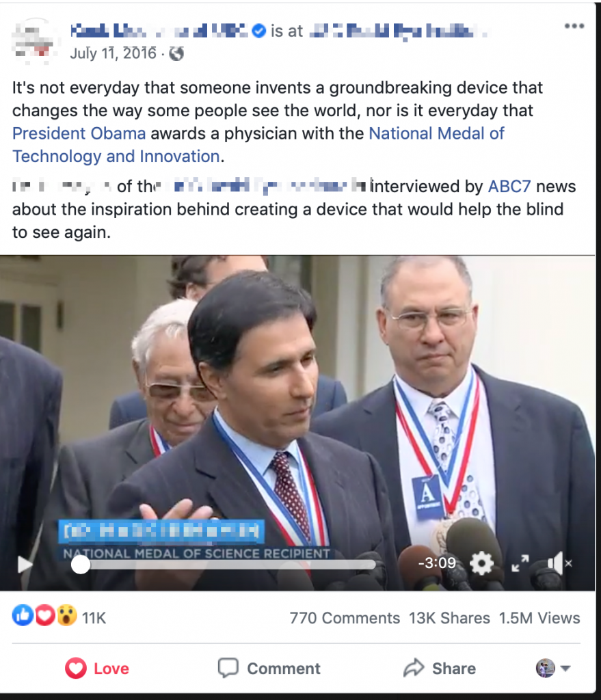The image size is (601, 700).
Task: Share this post
Action: (x=440, y=669)
